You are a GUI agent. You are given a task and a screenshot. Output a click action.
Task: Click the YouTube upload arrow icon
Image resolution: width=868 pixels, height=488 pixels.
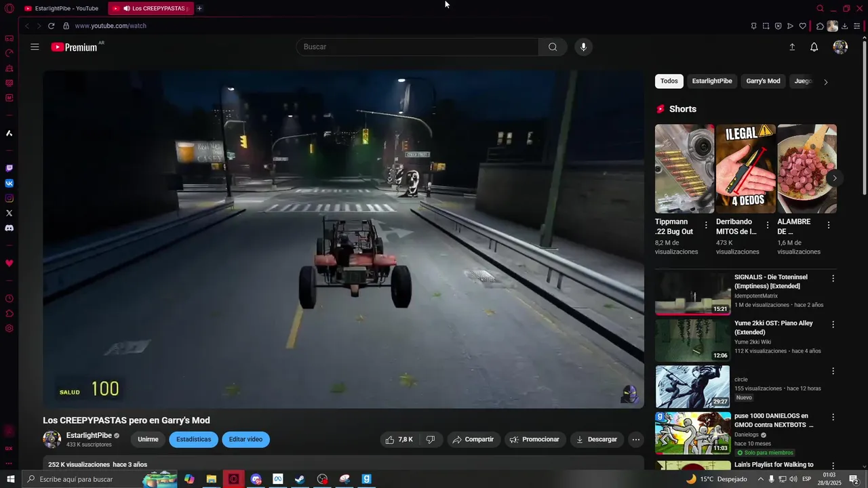coord(792,47)
